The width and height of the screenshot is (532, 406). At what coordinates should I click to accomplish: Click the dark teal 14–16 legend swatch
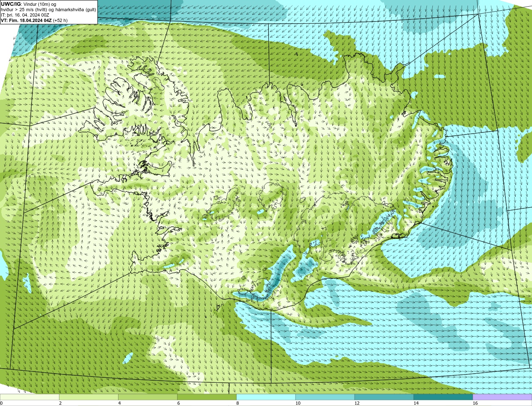coord(443,397)
